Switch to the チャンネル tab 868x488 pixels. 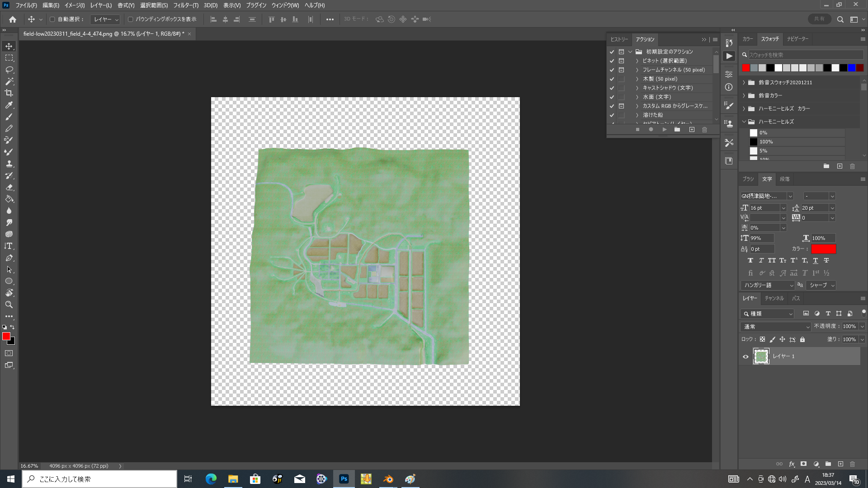click(774, 298)
